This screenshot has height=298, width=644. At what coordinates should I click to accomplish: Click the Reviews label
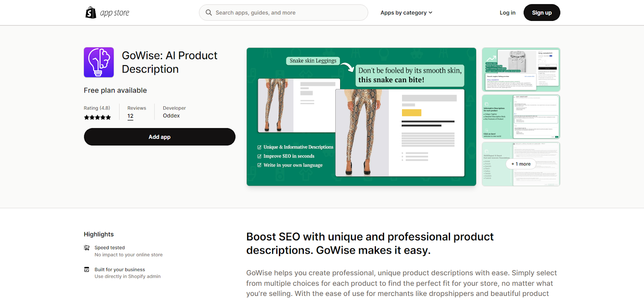(137, 108)
